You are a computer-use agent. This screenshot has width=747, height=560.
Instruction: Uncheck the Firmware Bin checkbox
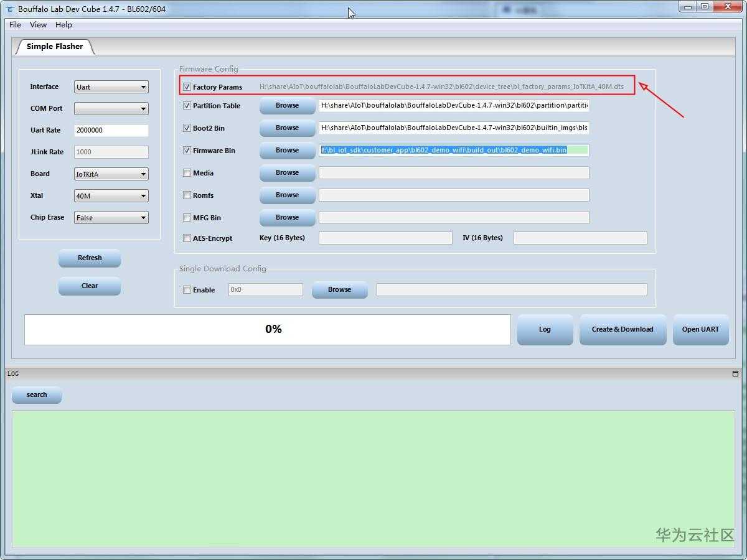[187, 151]
